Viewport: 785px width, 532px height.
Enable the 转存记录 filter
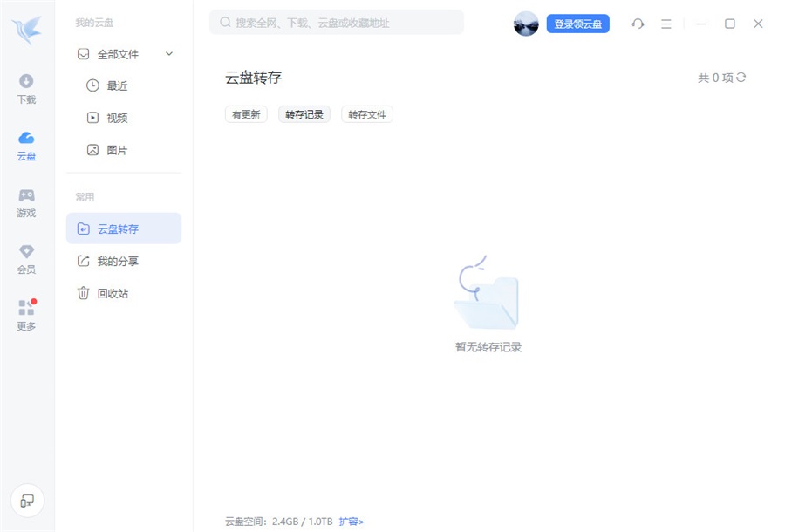[304, 113]
